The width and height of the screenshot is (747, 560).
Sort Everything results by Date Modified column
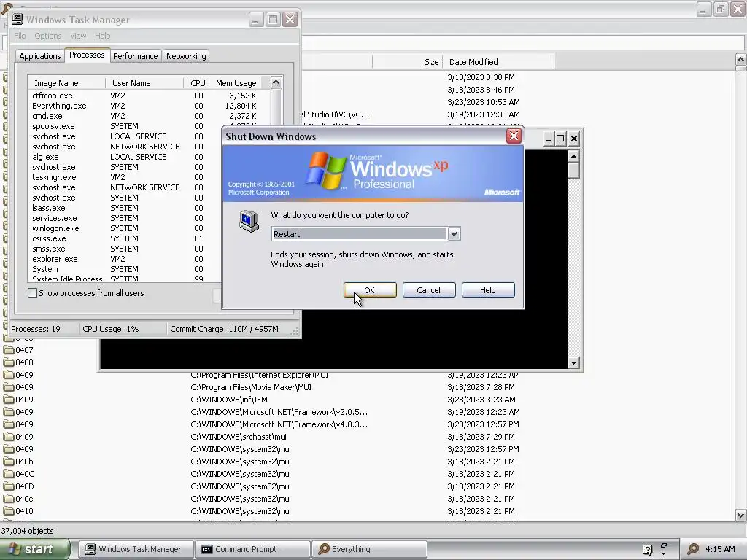tap(498, 62)
